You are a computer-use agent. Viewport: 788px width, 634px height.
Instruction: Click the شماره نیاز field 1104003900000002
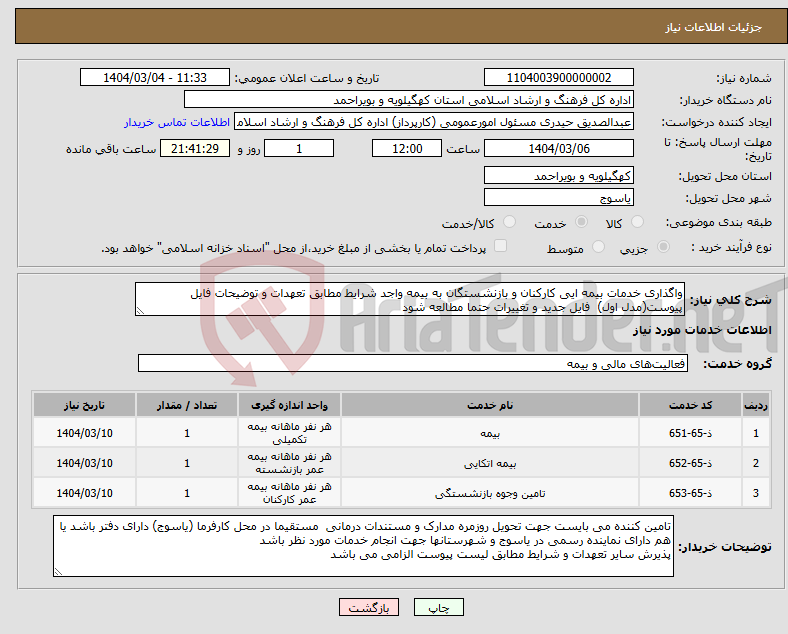558,77
